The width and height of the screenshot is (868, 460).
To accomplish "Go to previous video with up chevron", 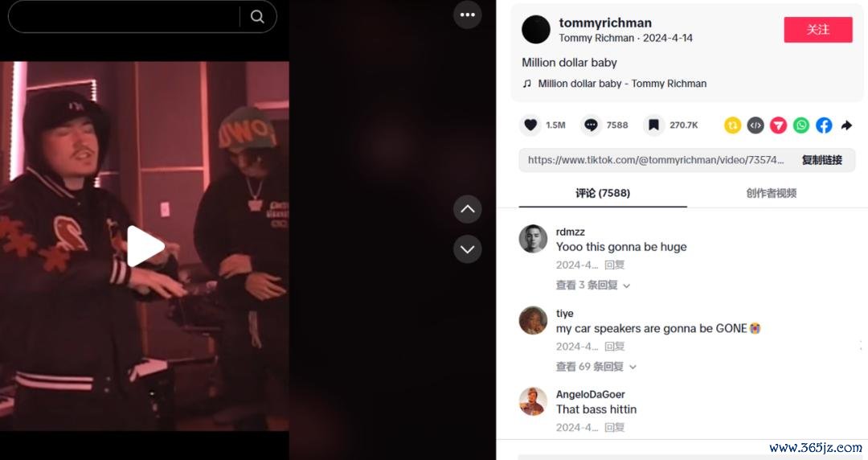I will (x=468, y=210).
